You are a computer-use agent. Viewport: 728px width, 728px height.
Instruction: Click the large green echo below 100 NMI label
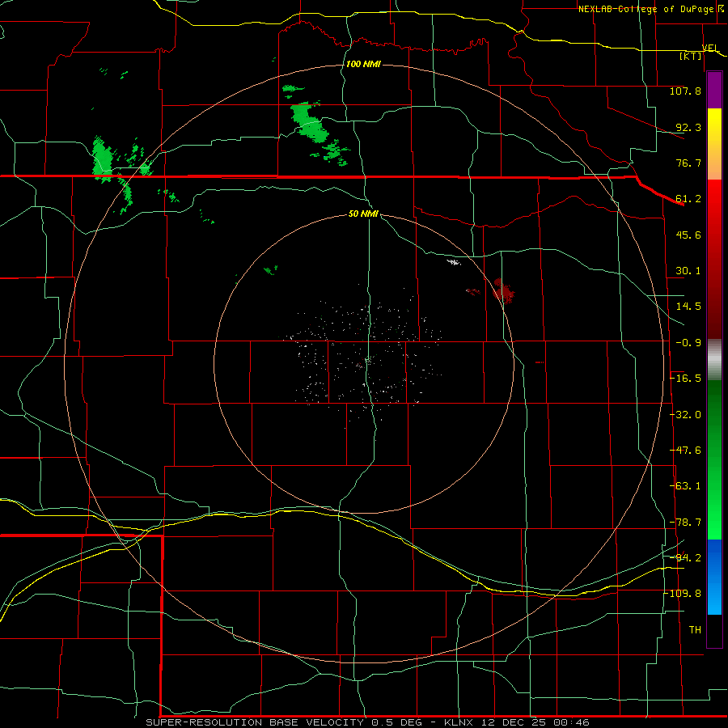point(309,121)
